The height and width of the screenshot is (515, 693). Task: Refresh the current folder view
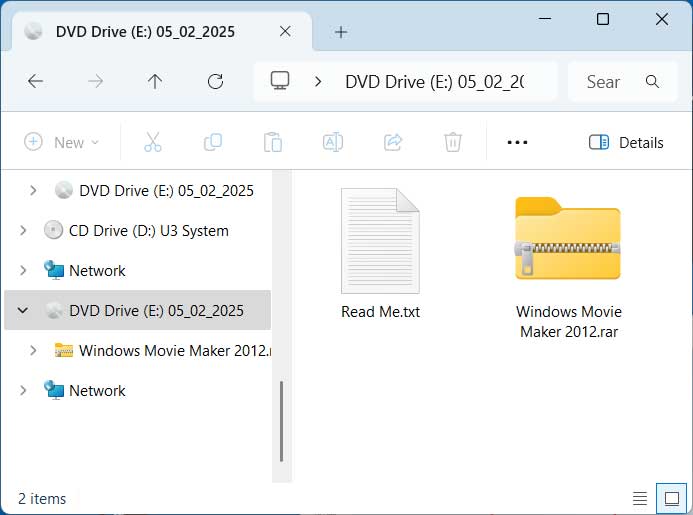(215, 81)
